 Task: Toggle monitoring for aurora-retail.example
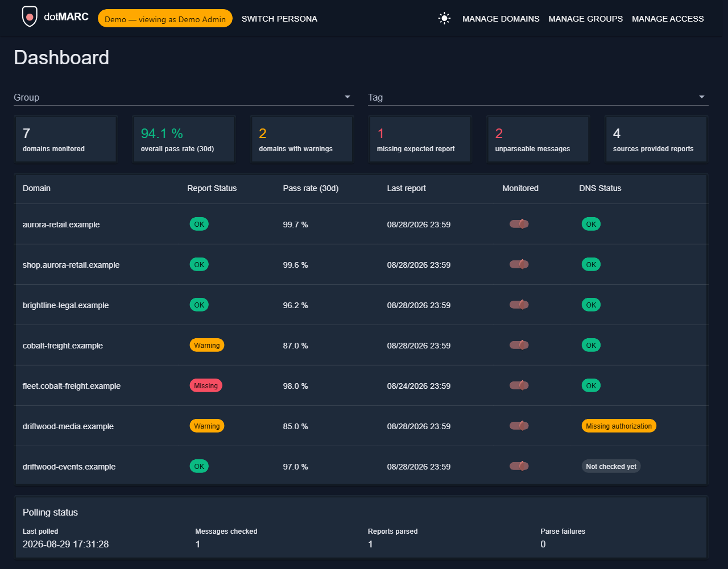[519, 224]
